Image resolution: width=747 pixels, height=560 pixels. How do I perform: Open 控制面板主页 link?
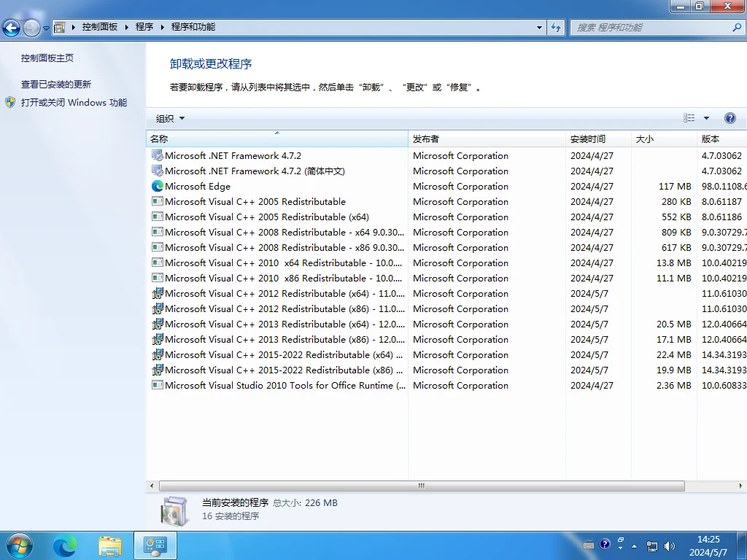47,58
